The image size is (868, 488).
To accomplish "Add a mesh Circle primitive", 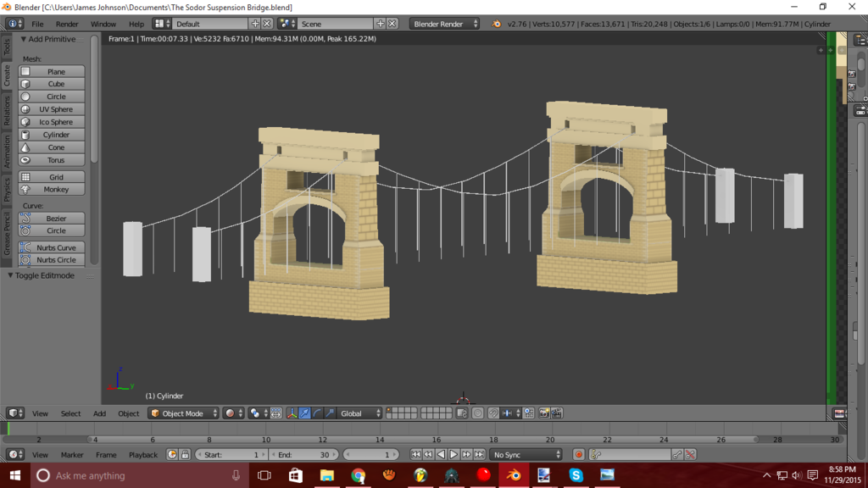I will pos(52,97).
